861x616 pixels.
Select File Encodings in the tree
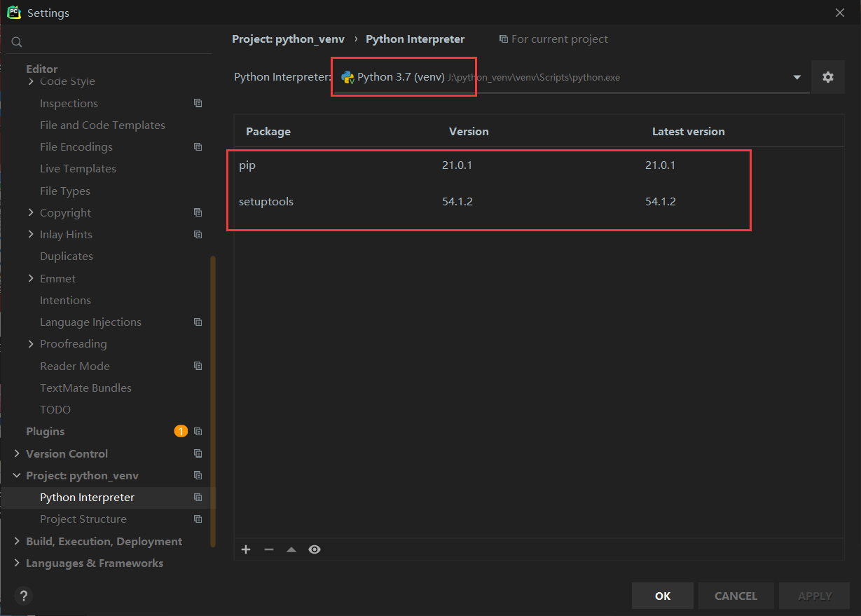pos(76,147)
